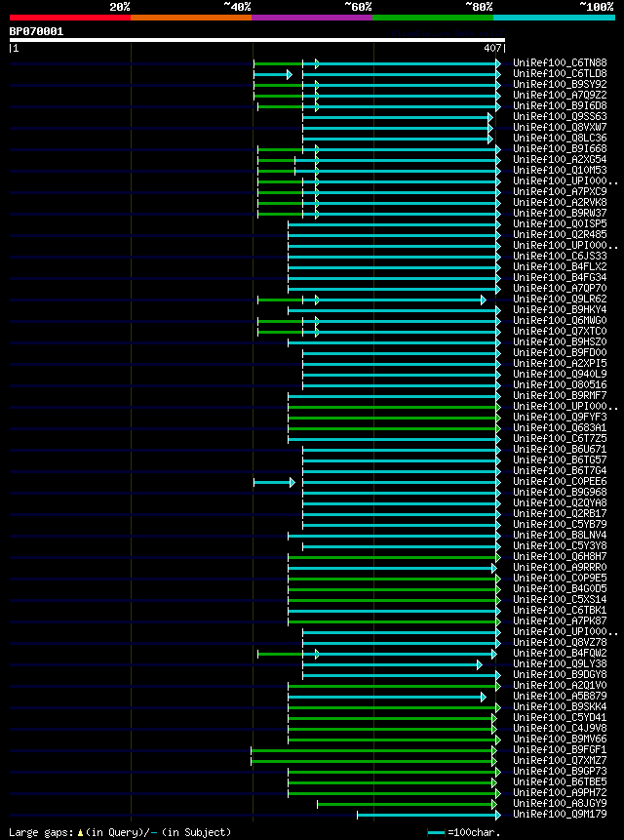Open hit UniRef100_C6TN88
624x840 pixels.
point(560,62)
